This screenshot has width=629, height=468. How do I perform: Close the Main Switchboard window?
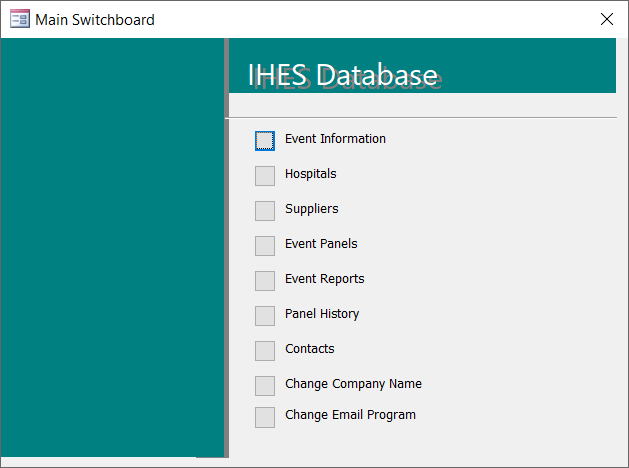(607, 19)
